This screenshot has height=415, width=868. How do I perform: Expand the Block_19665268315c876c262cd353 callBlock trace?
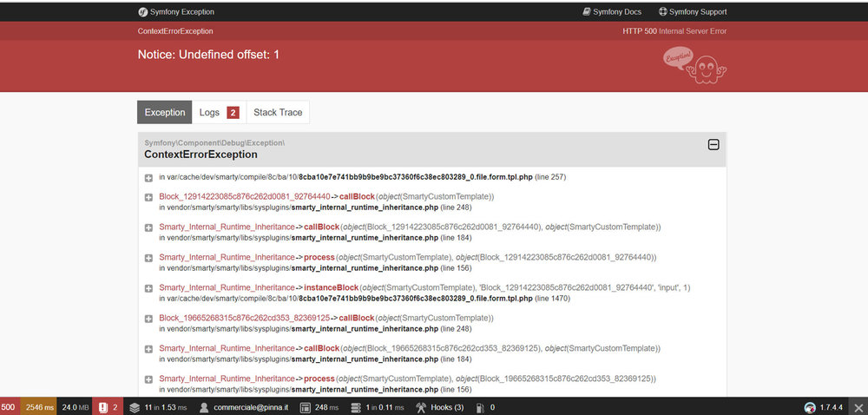coord(148,319)
